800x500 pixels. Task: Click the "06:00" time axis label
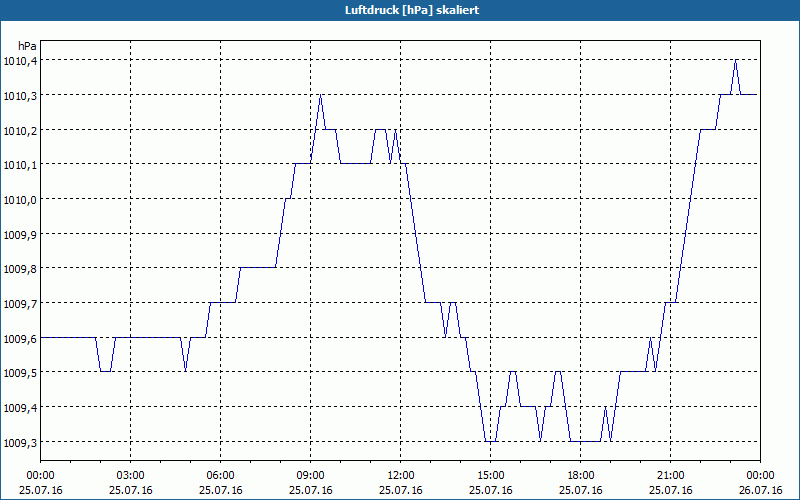point(220,476)
